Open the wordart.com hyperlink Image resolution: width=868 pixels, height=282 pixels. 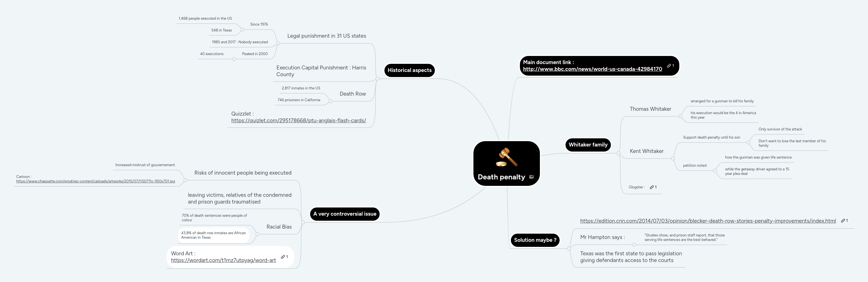(x=224, y=260)
